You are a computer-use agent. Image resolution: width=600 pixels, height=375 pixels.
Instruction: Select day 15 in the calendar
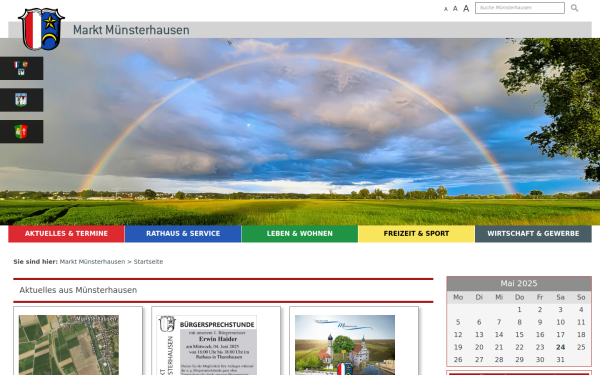point(519,335)
